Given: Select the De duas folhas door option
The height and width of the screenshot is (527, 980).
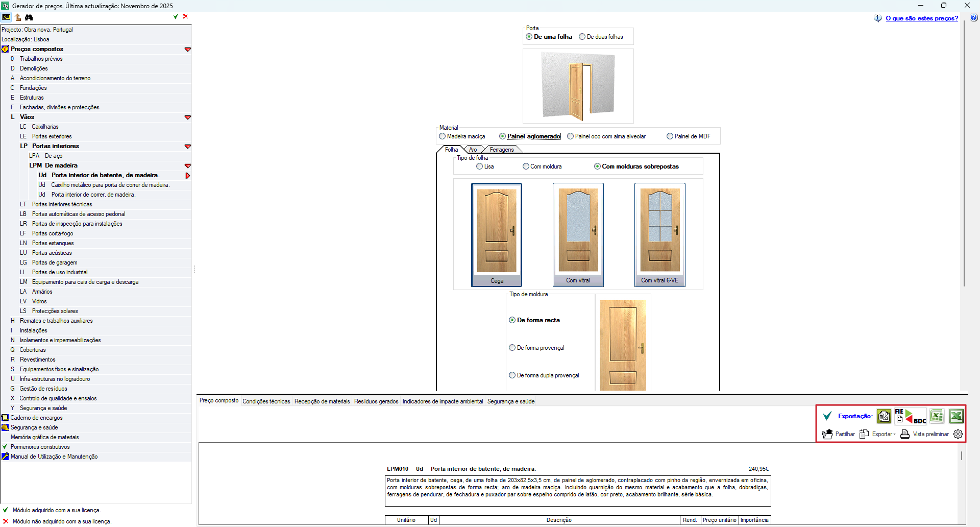Looking at the screenshot, I should coord(582,37).
